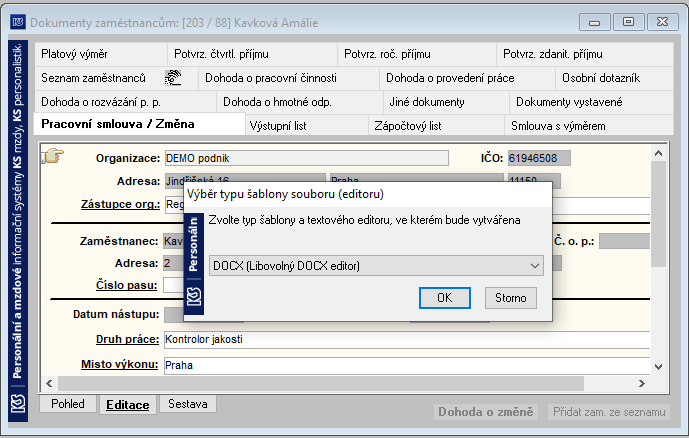Select Pracovní smlouva / Změna tab
The image size is (689, 438).
[139, 124]
